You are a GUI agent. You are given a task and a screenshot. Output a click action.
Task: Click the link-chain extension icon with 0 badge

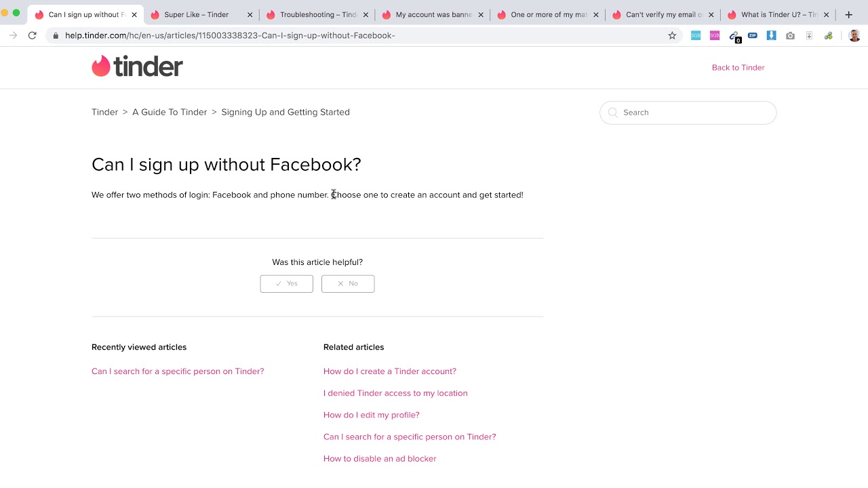pyautogui.click(x=734, y=36)
